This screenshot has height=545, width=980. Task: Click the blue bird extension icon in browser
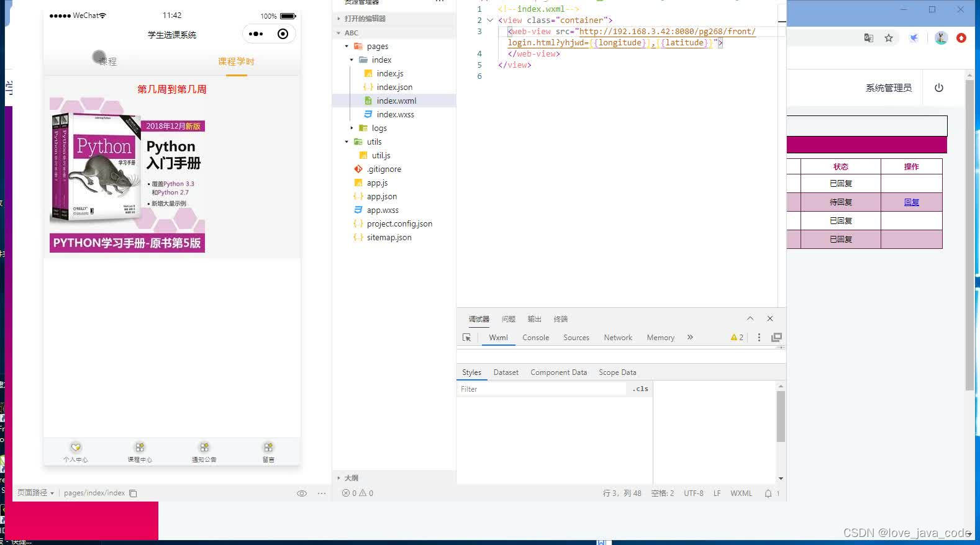tap(914, 38)
